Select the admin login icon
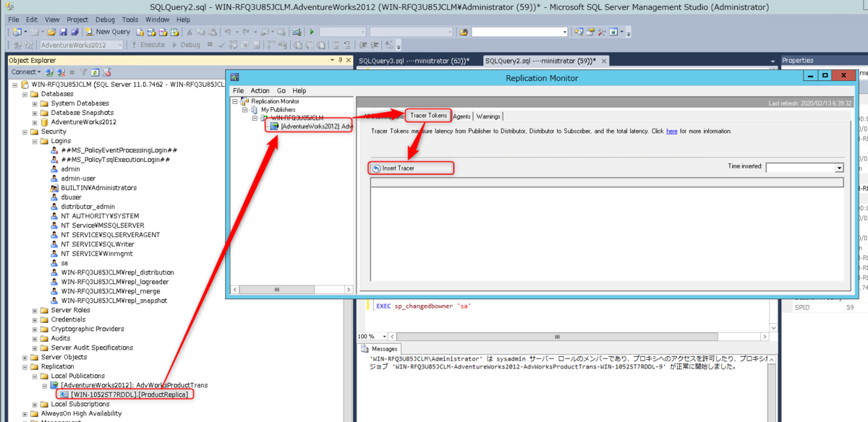 click(54, 168)
